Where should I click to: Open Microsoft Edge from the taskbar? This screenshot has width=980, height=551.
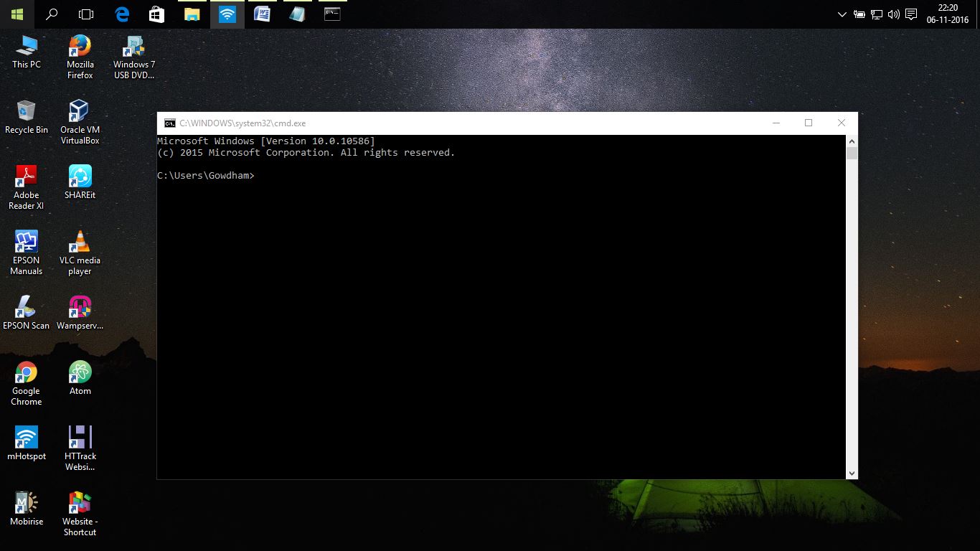click(x=122, y=14)
